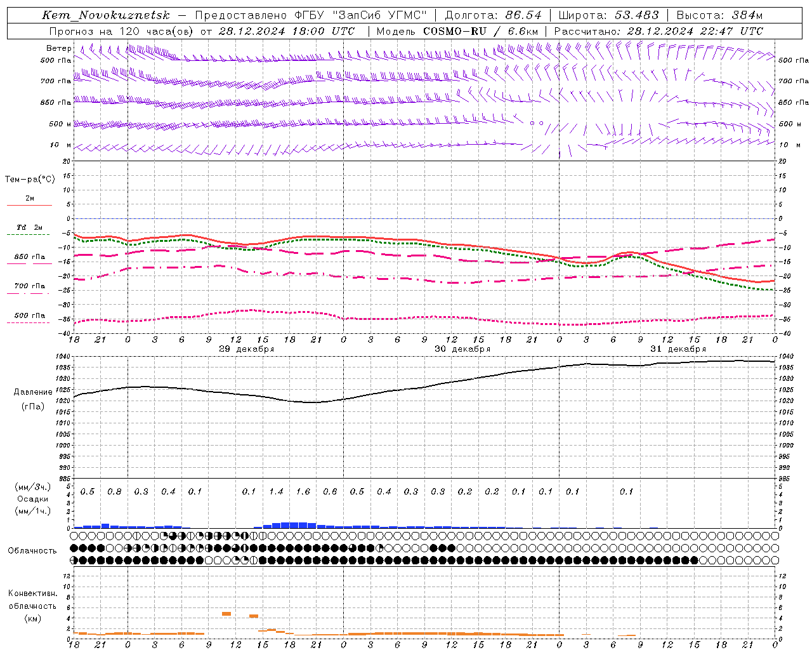Click the 'Долгота: 86.54' header field
The image size is (812, 650).
click(494, 15)
